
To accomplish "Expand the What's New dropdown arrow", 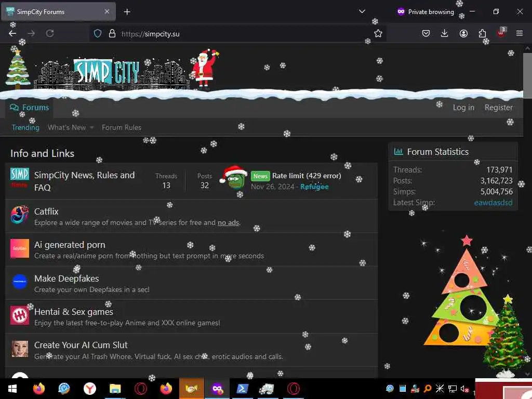I will click(91, 128).
